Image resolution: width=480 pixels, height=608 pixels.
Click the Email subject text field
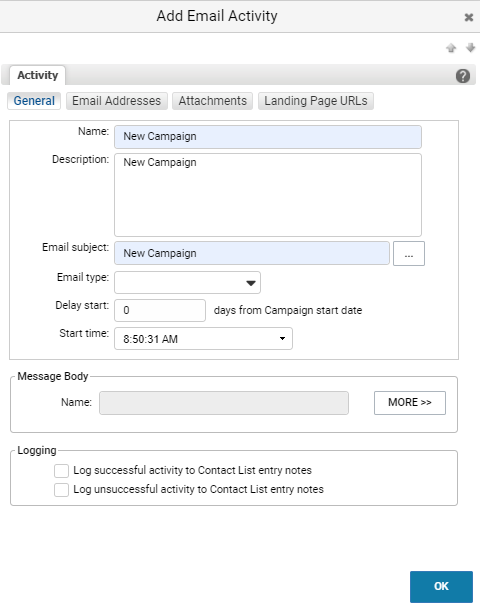(x=252, y=253)
